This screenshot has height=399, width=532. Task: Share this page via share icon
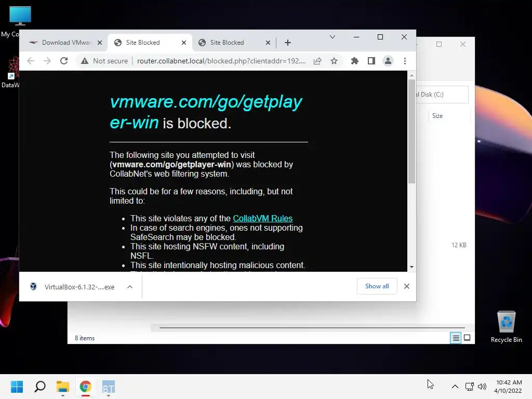click(317, 61)
